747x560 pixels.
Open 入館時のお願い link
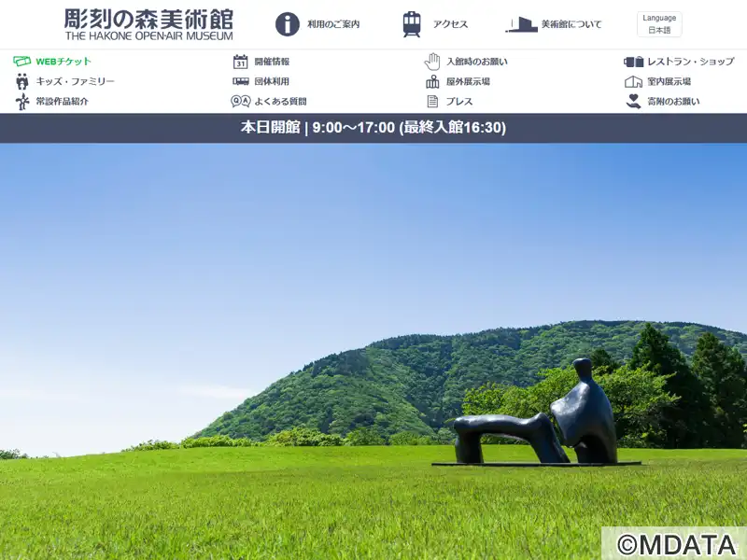(x=477, y=62)
